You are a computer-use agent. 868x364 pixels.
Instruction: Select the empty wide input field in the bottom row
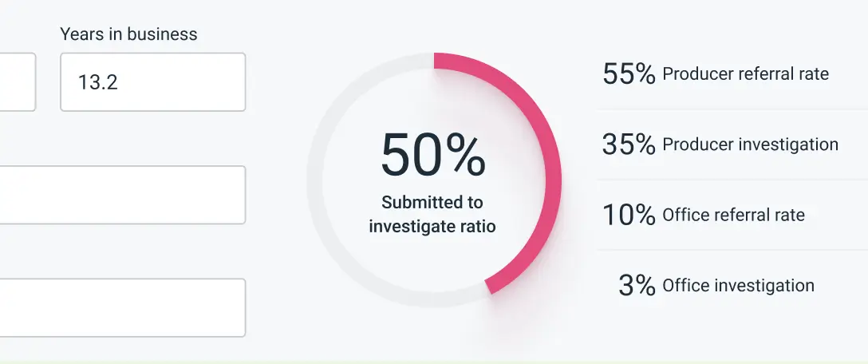pyautogui.click(x=123, y=307)
